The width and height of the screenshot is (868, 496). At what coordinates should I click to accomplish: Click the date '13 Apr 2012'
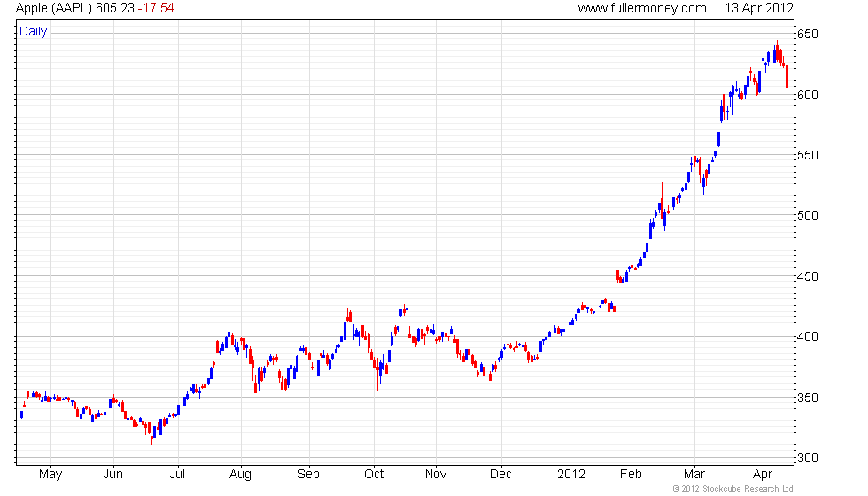click(759, 8)
